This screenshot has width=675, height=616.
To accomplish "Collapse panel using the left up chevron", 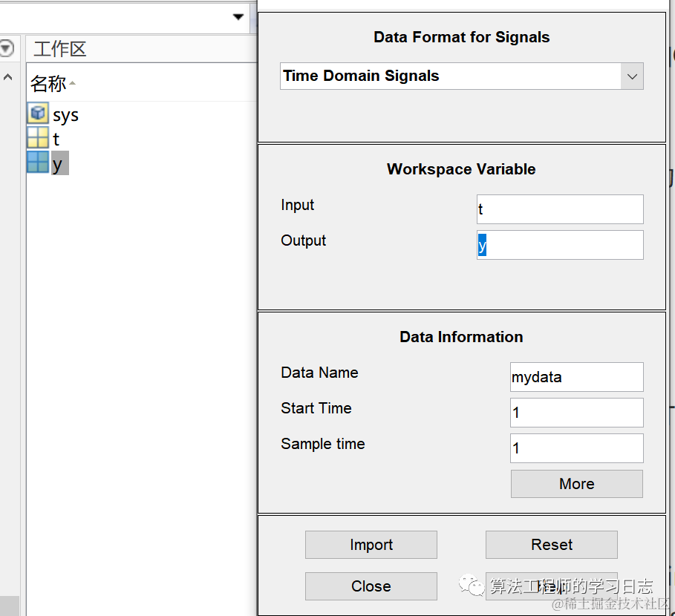I will tap(7, 77).
